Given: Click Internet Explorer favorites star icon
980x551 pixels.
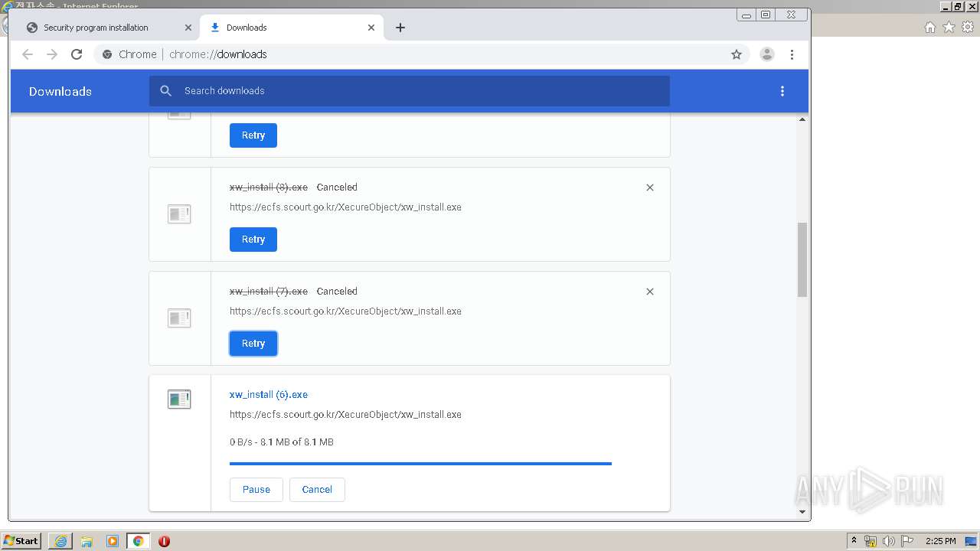Looking at the screenshot, I should pyautogui.click(x=949, y=28).
